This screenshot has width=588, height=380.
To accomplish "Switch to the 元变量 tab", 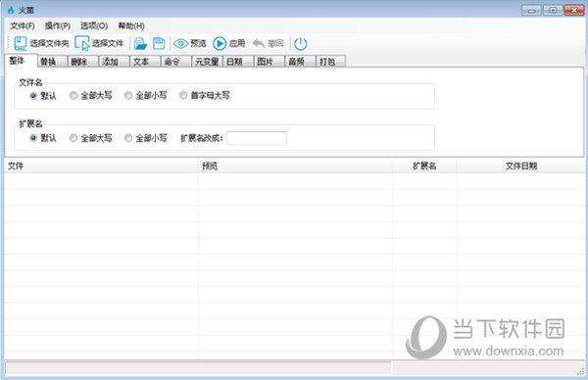I will tap(208, 62).
